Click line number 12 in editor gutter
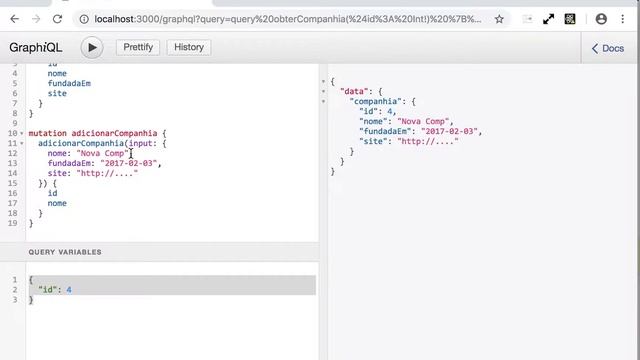 click(x=13, y=153)
